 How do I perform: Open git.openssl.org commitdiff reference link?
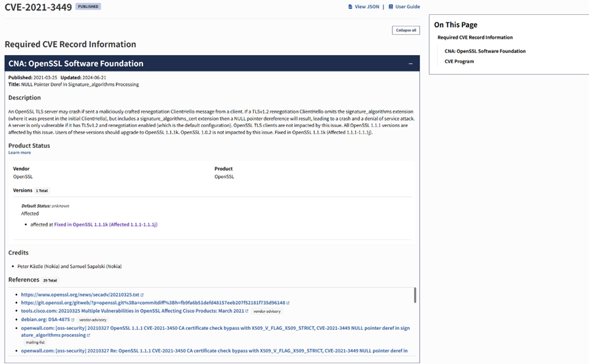tap(153, 303)
